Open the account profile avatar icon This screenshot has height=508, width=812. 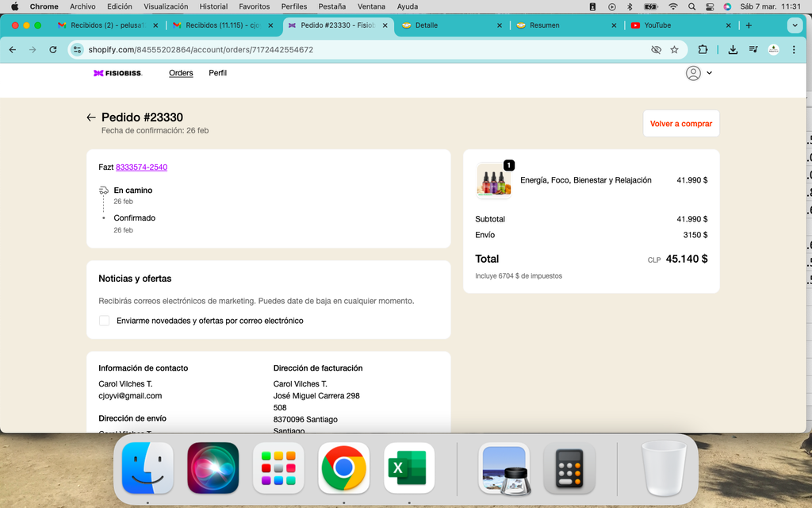693,73
